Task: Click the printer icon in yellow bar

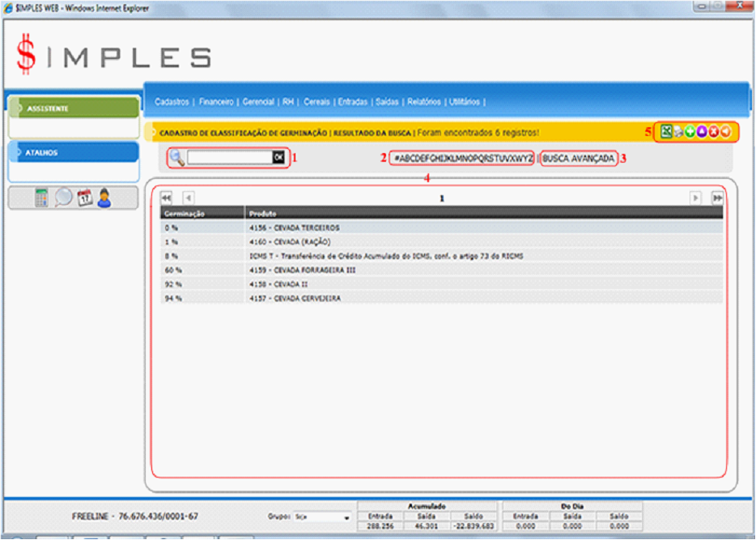Action: (678, 132)
